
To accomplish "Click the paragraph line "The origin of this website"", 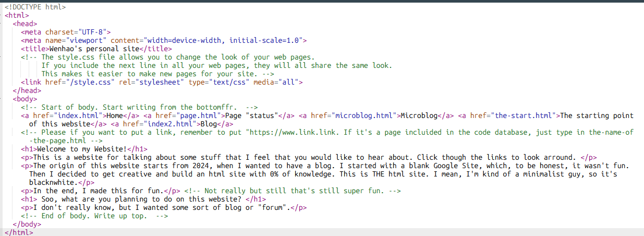I will tap(325, 166).
